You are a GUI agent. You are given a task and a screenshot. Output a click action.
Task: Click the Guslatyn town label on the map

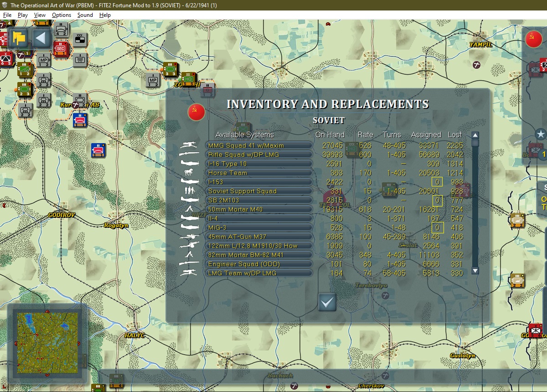coord(463,356)
